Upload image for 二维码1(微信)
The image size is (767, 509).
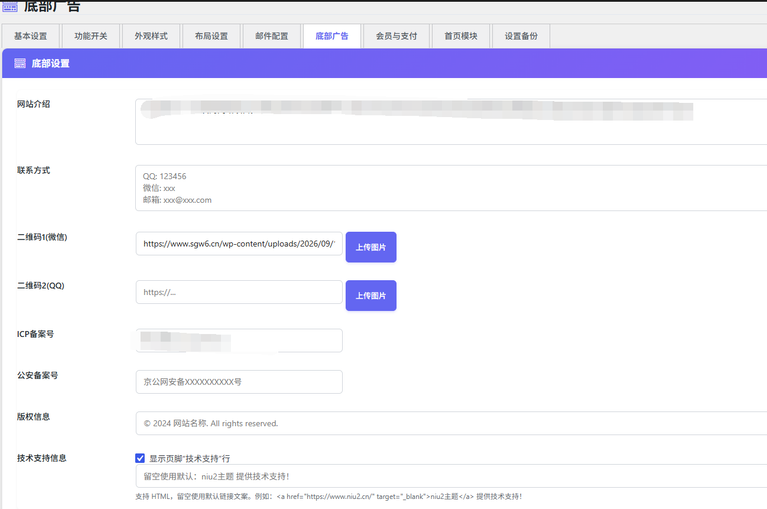[x=371, y=247]
